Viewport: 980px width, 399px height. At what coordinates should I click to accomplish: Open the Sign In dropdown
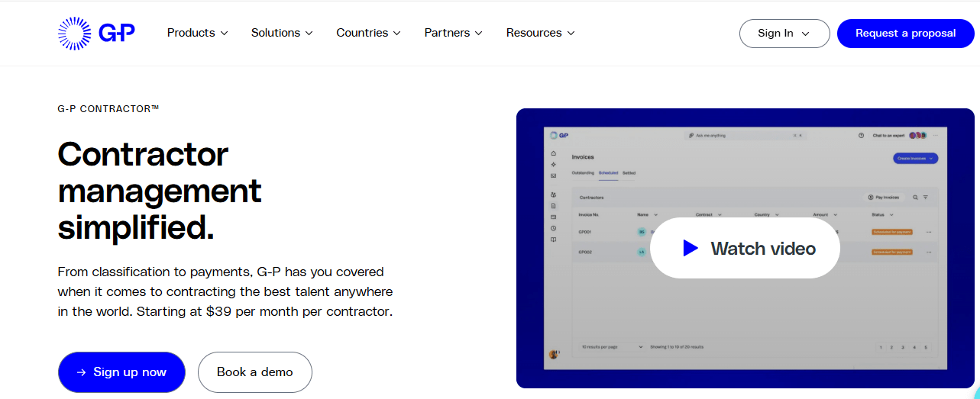coord(784,34)
